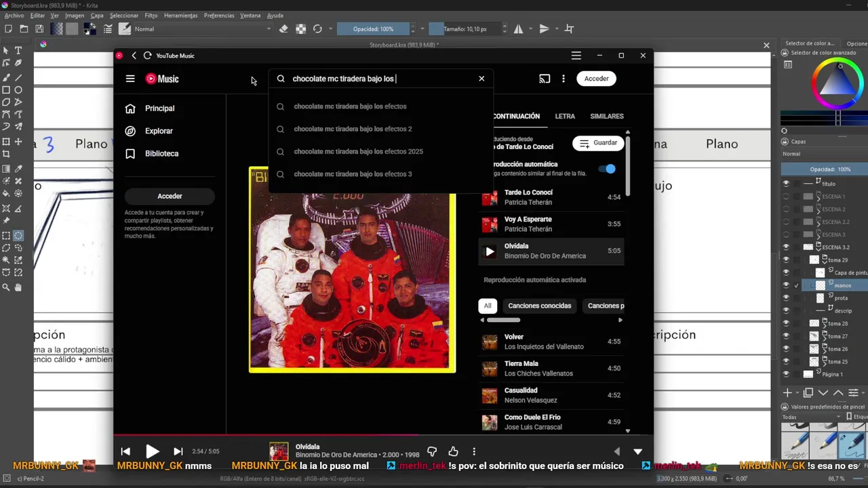This screenshot has height=488, width=868.
Task: Reload the YouTube Music page
Action: (x=147, y=56)
